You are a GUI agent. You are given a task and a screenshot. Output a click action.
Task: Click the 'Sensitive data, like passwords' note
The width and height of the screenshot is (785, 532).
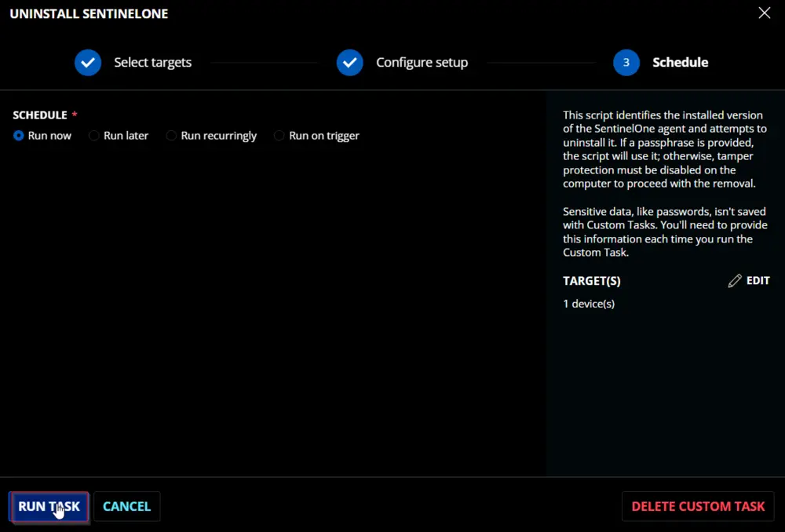pyautogui.click(x=665, y=231)
